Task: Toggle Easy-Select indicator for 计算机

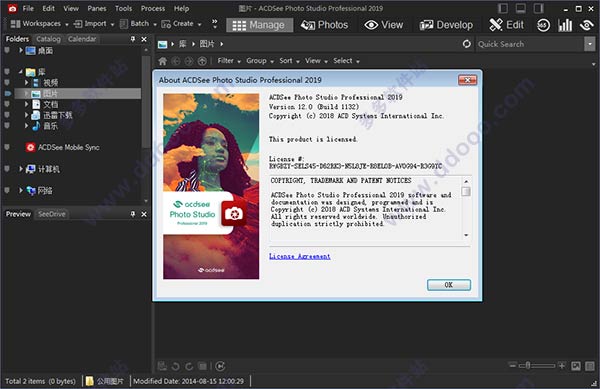Action: pos(7,169)
